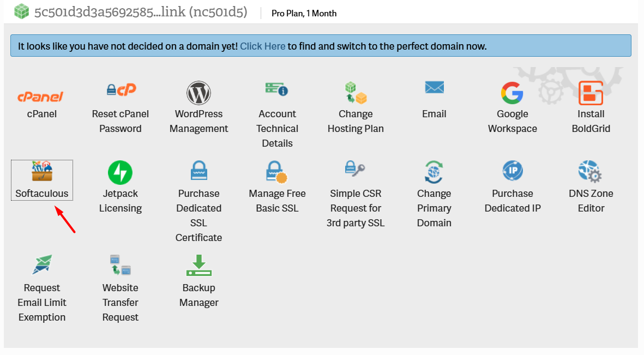644x355 pixels.
Task: Click the Jetpack Licensing icon
Action: [x=121, y=172]
